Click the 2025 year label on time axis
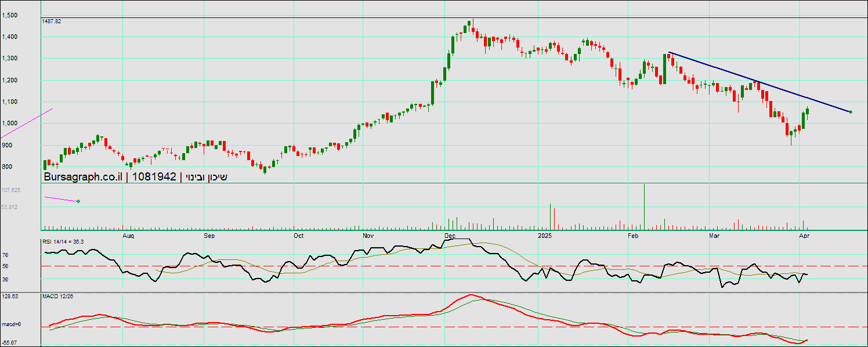The width and height of the screenshot is (868, 347). pos(544,236)
